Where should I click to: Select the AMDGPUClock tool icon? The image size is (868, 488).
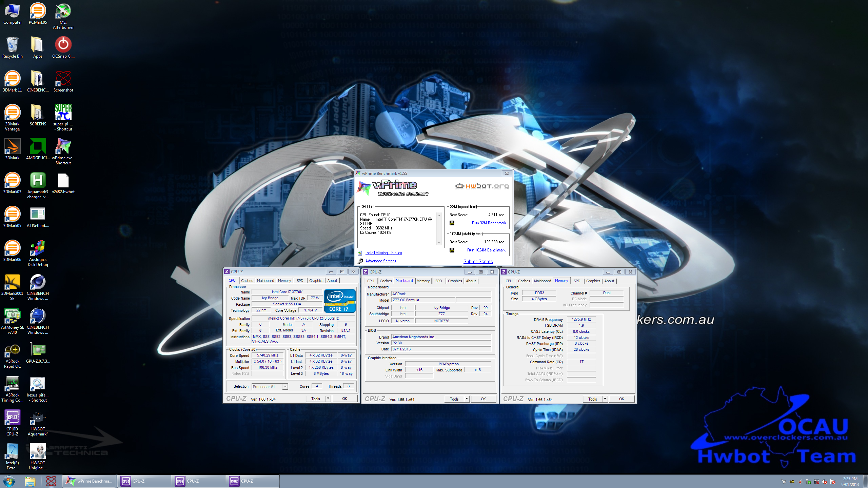click(38, 149)
